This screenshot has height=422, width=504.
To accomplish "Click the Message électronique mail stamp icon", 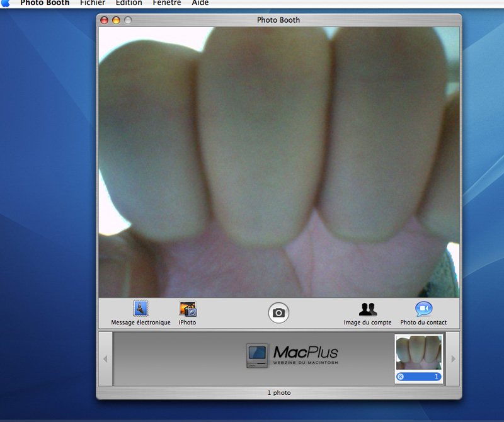I will click(140, 309).
